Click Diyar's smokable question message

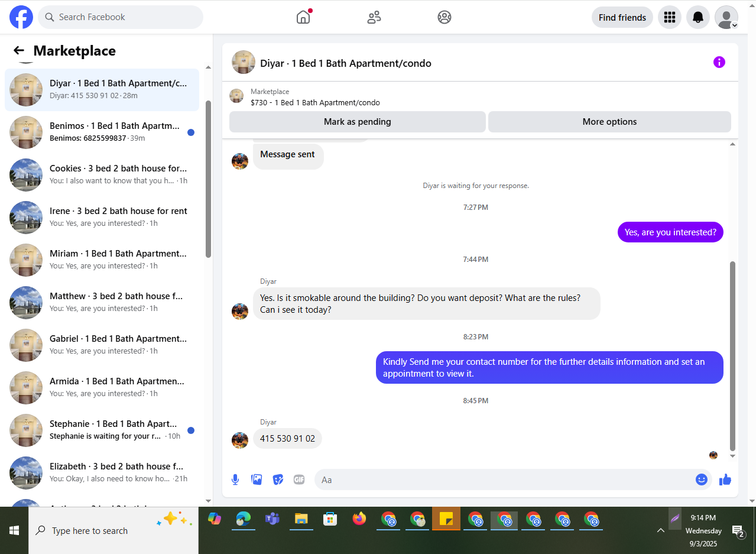[427, 304]
